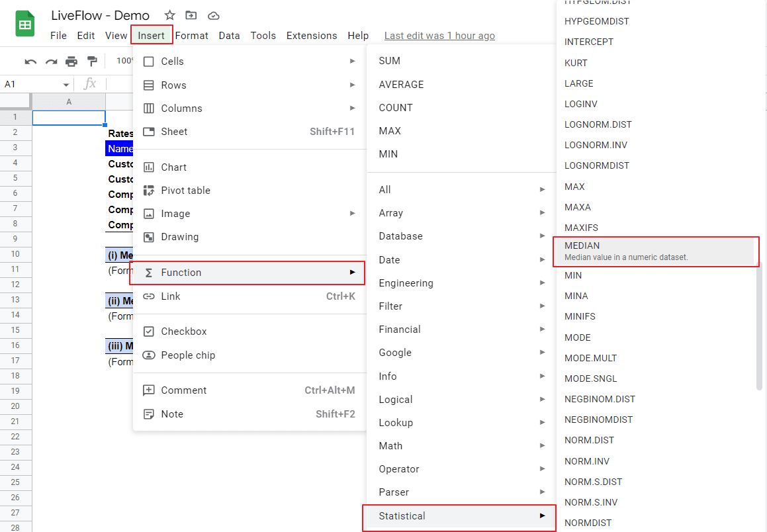Choose the INTERCEPT function

[x=657, y=42]
